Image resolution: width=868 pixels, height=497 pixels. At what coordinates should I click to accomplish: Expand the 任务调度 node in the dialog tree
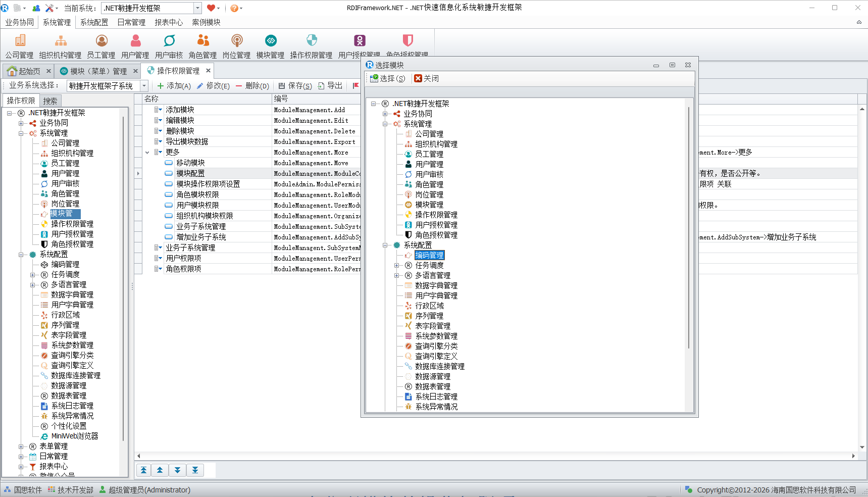397,265
